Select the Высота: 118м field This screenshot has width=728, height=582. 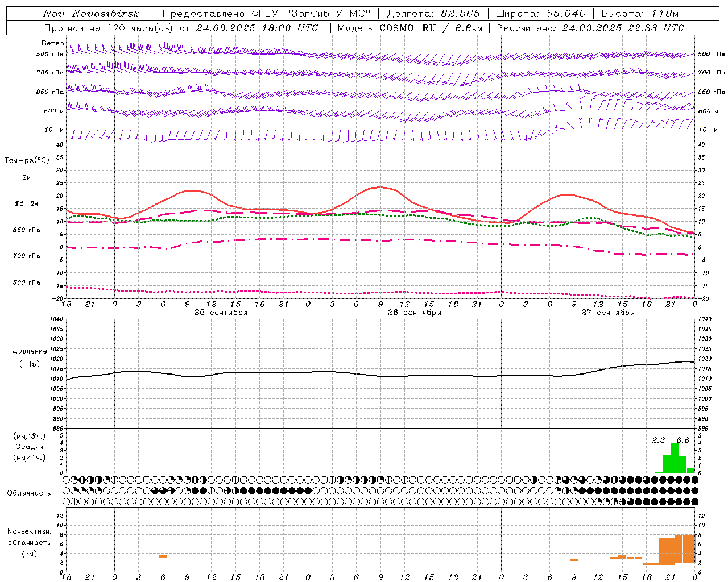(x=640, y=14)
